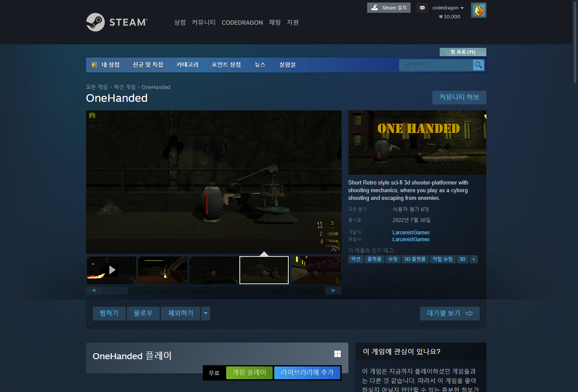Open the 뉴스 tab
The width and height of the screenshot is (578, 392).
(x=260, y=65)
